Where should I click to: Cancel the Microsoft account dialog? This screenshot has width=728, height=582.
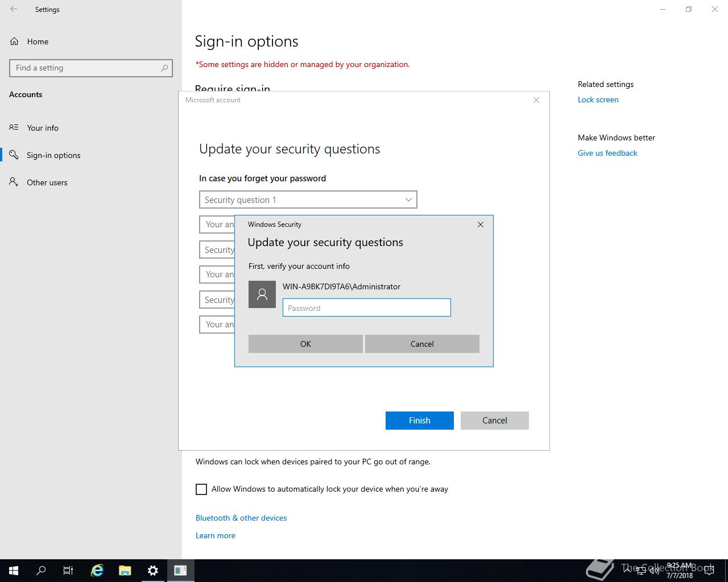[x=495, y=421]
